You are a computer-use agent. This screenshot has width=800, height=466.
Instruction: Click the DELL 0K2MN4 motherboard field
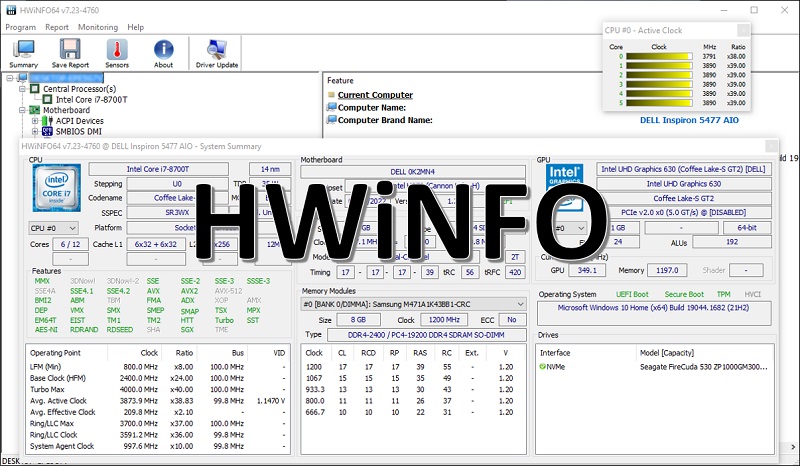(413, 171)
